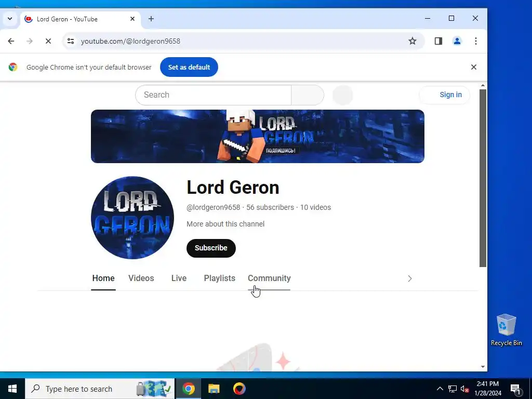532x399 pixels.
Task: Click the Lord Geron channel avatar
Action: click(x=132, y=218)
